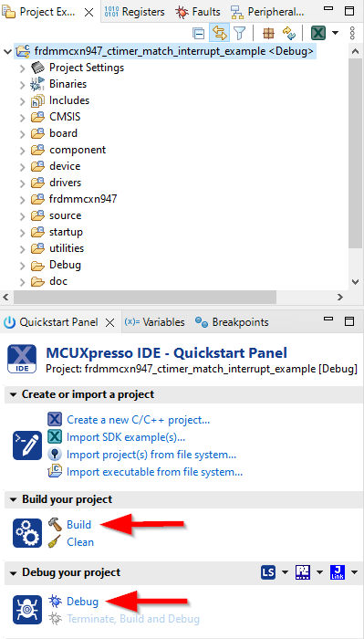
Task: Click the horizontal scrollbar in Project Explorer
Action: click(144, 297)
